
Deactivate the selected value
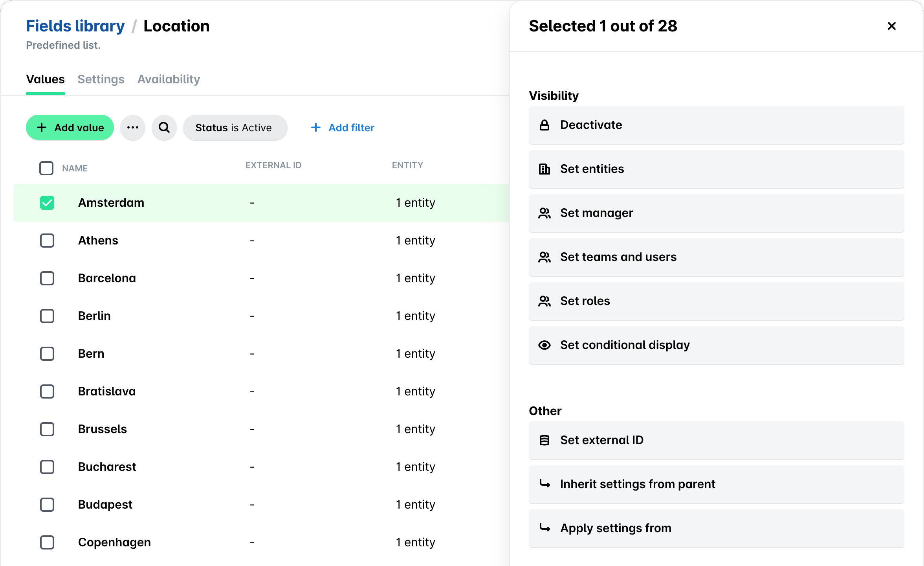point(716,125)
